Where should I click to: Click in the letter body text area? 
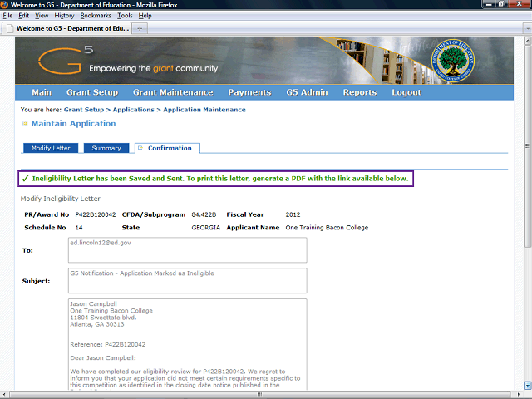tap(188, 344)
